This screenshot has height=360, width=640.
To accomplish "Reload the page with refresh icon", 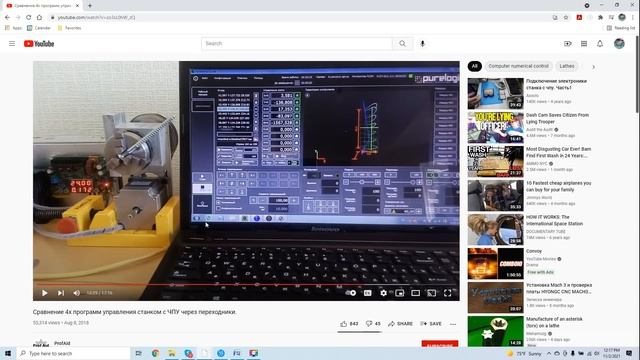I will tap(29, 18).
